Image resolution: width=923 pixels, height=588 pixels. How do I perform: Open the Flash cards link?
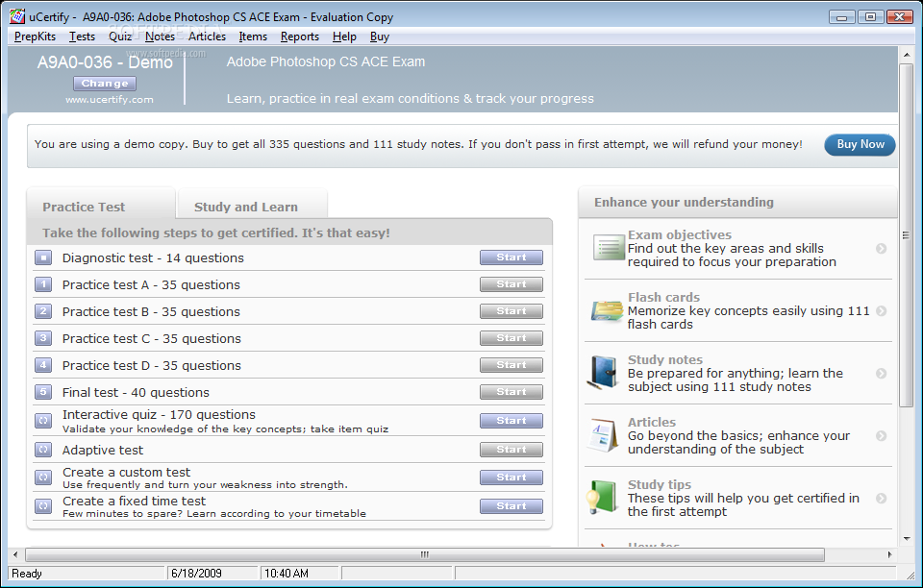[x=663, y=298]
